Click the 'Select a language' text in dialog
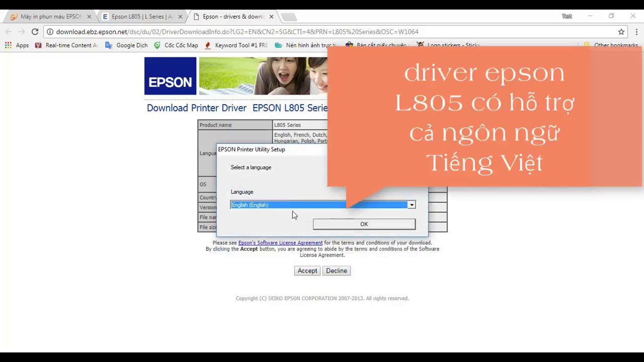The image size is (644, 362). tap(251, 167)
